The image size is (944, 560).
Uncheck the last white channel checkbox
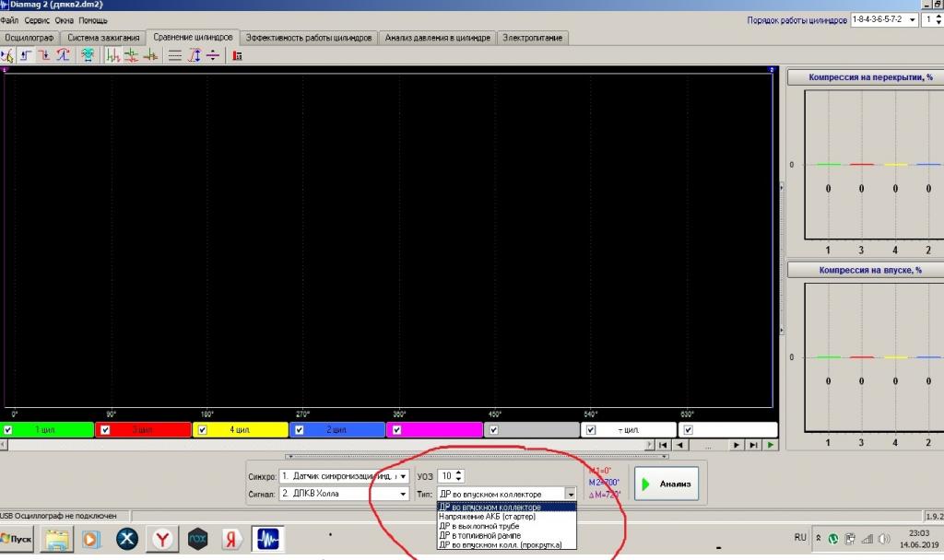point(688,430)
